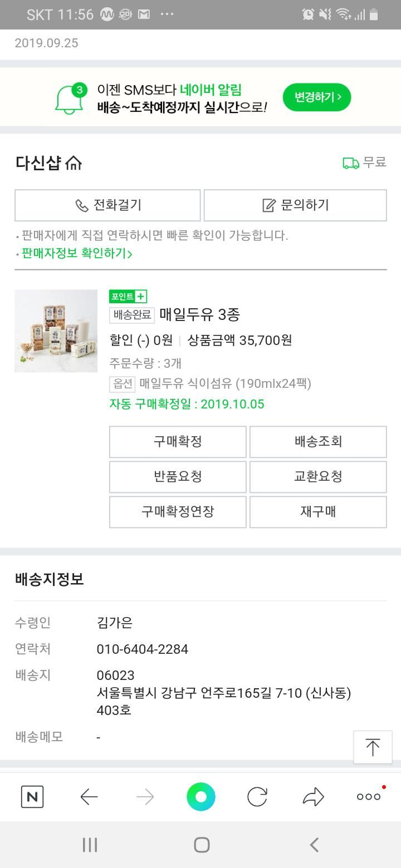Image resolution: width=401 pixels, height=868 pixels.
Task: Tap the notification bell icon in the banner
Action: [x=70, y=98]
